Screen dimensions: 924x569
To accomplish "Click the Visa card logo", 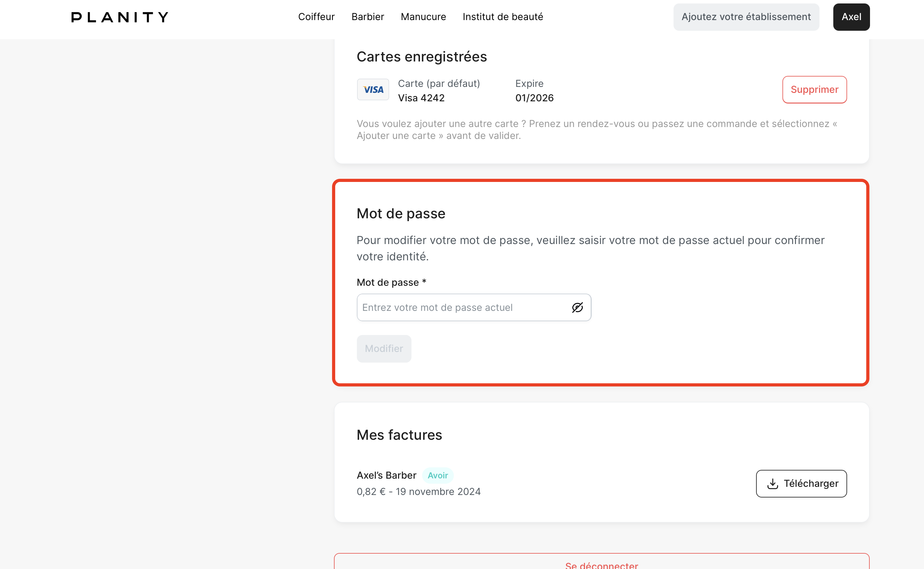I will [373, 90].
